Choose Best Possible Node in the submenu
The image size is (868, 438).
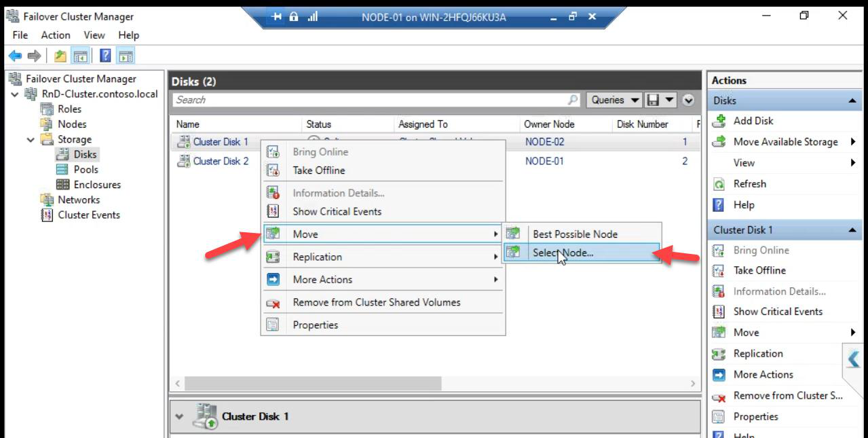(x=581, y=234)
